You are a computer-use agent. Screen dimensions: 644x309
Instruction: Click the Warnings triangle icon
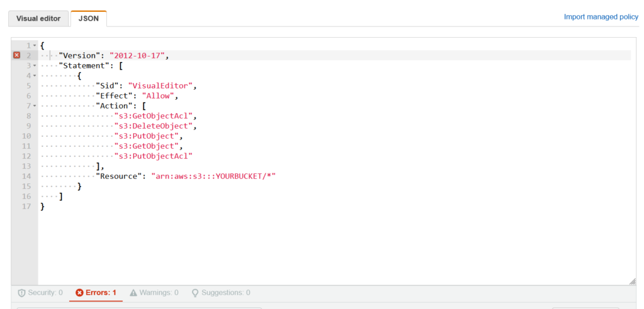[x=133, y=293]
